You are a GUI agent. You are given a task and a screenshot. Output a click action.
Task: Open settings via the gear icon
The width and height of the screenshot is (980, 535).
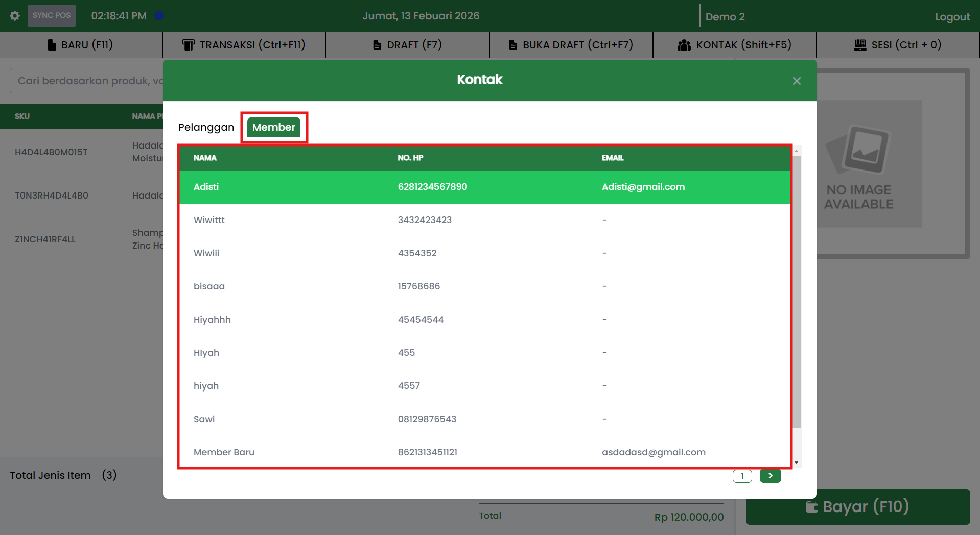click(15, 16)
